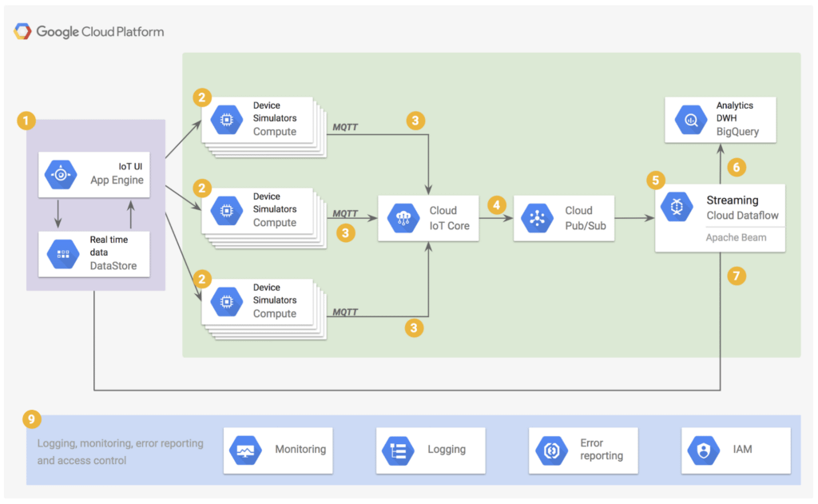This screenshot has width=818, height=504.
Task: Click the "Cloud Pub/Sub" label
Action: click(586, 218)
